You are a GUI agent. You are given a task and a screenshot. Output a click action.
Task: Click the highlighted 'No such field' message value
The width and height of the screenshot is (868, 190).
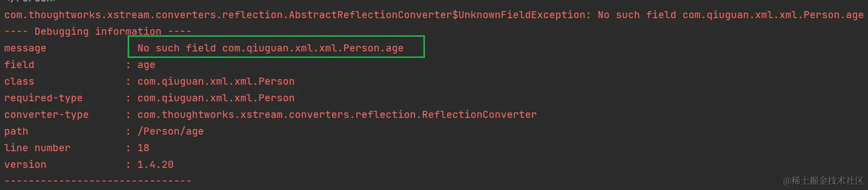(270, 48)
